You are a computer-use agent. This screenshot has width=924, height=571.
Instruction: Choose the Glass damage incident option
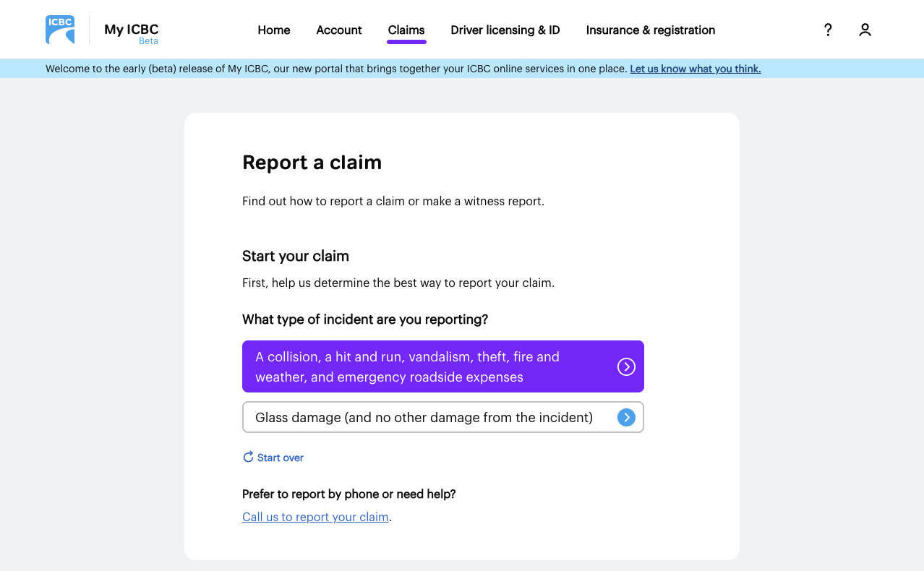tap(424, 417)
